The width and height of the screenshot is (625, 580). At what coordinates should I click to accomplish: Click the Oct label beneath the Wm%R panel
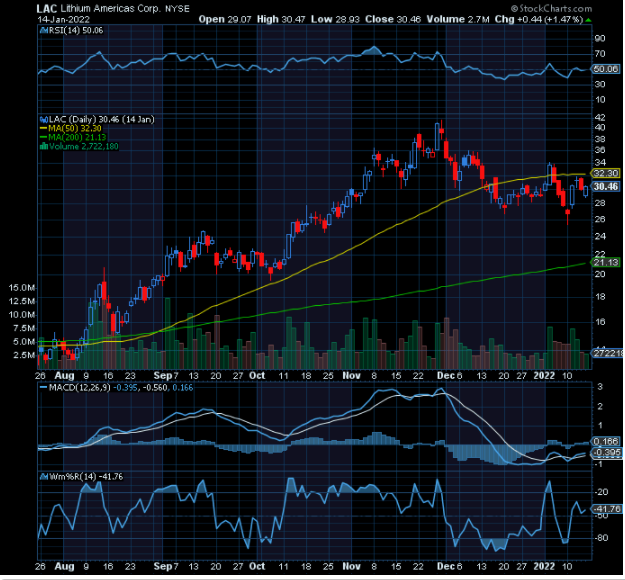click(257, 566)
